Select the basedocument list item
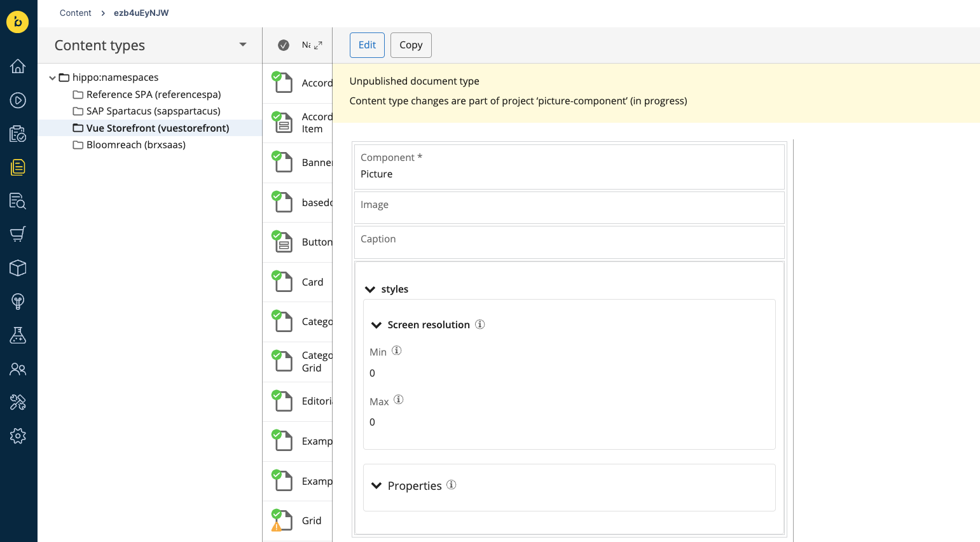 pos(298,202)
